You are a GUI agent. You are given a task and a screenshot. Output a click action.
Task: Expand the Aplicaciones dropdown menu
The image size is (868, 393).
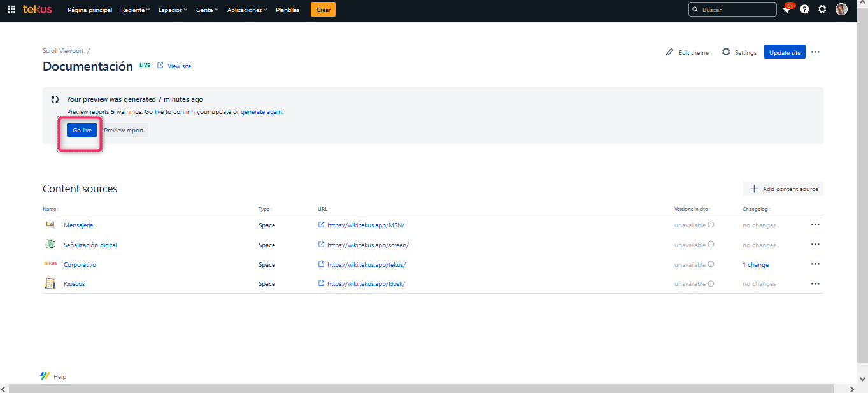tap(247, 10)
